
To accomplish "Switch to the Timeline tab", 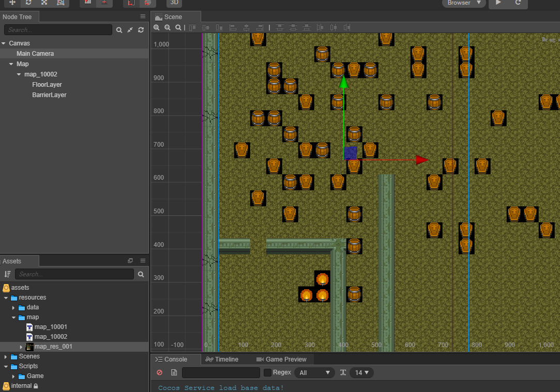I will tap(222, 359).
